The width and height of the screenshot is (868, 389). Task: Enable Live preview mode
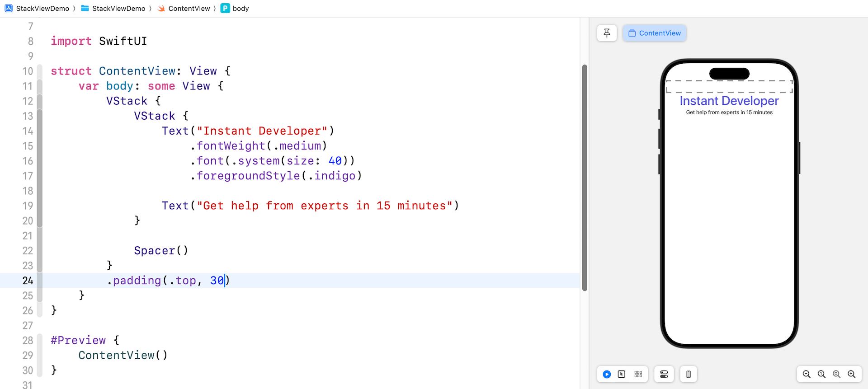(x=607, y=374)
